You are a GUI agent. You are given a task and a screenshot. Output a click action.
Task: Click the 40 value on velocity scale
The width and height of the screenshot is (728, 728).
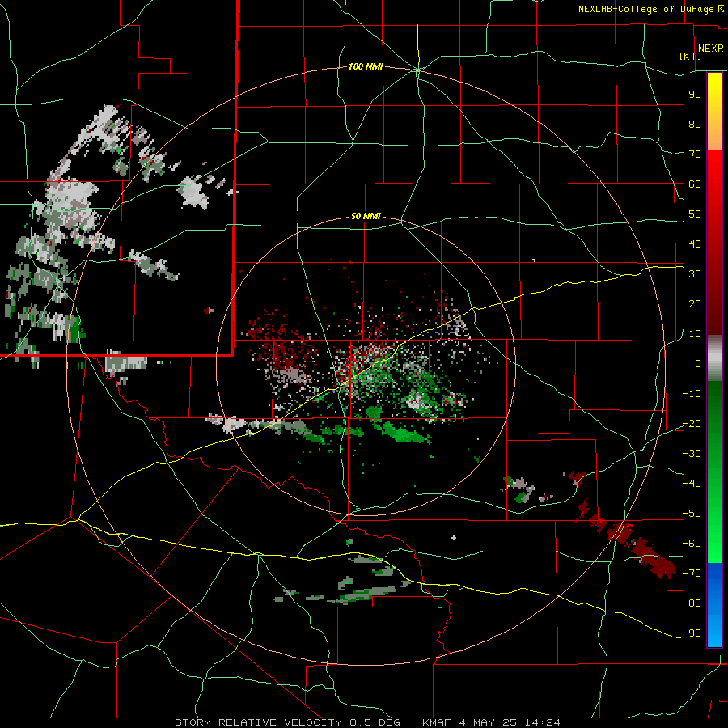[x=695, y=244]
